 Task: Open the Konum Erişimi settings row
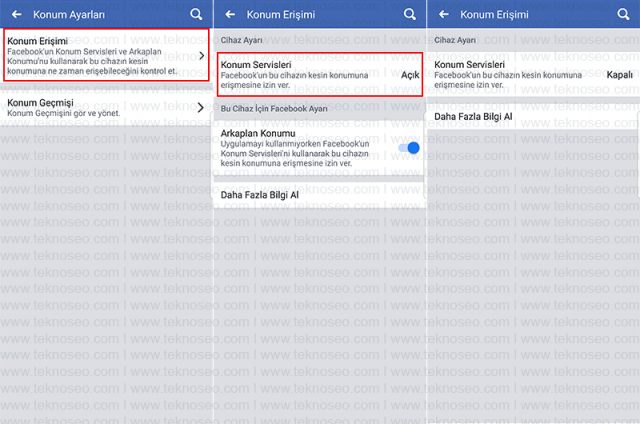tap(106, 55)
